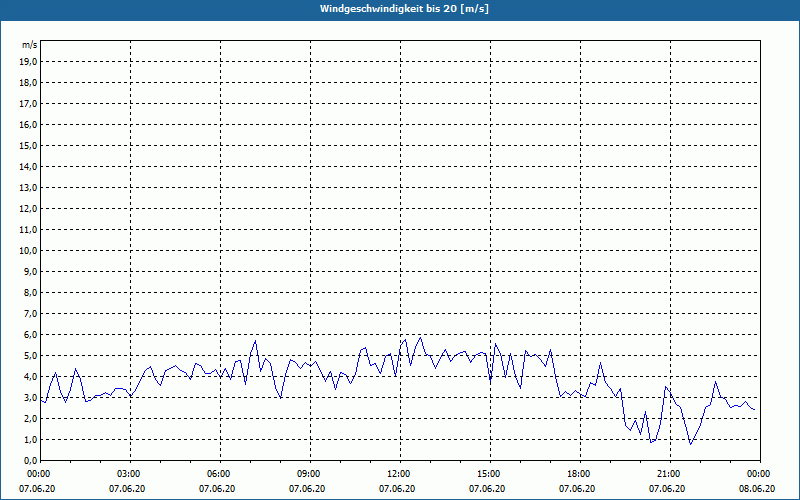Select the '6,0' y-axis label
Image resolution: width=800 pixels, height=500 pixels.
(30, 334)
